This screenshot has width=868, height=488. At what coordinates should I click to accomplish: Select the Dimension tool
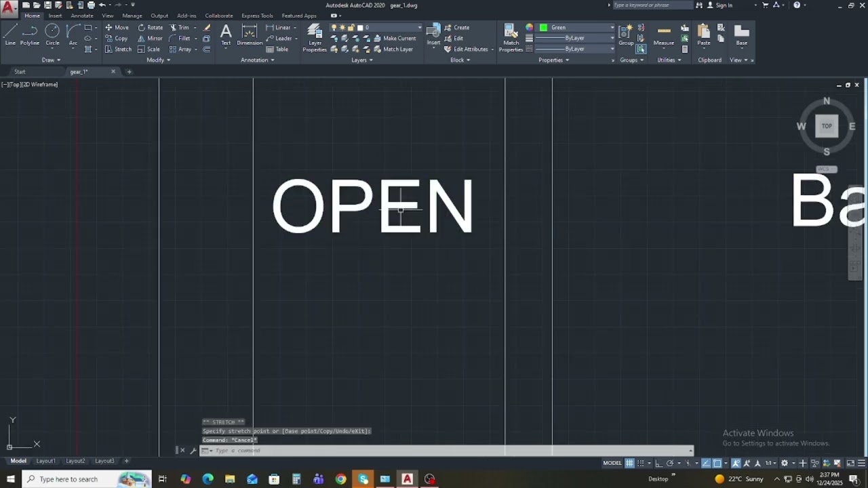pos(250,35)
